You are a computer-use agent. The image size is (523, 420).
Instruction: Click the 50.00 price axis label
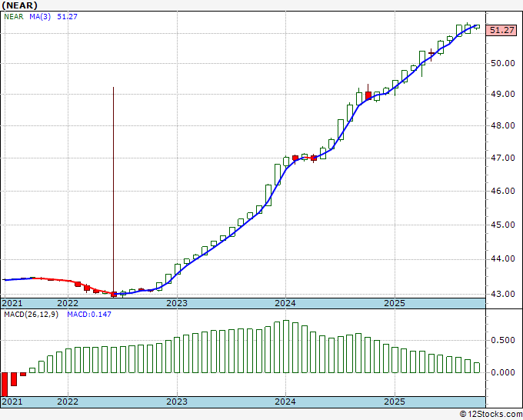(503, 63)
